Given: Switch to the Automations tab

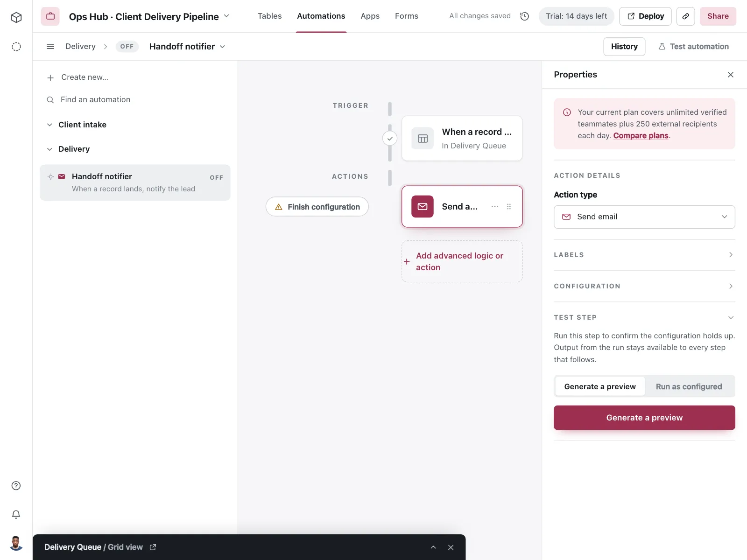Looking at the screenshot, I should (x=321, y=16).
